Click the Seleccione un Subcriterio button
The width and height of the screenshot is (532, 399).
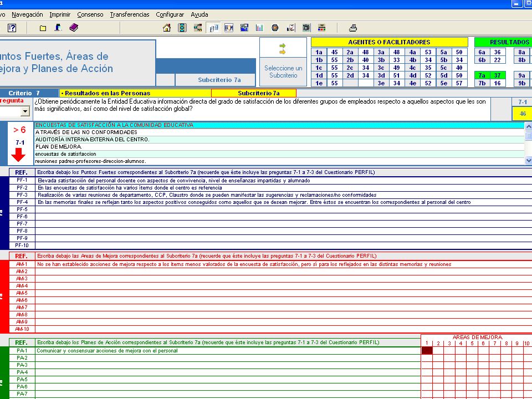pyautogui.click(x=283, y=71)
